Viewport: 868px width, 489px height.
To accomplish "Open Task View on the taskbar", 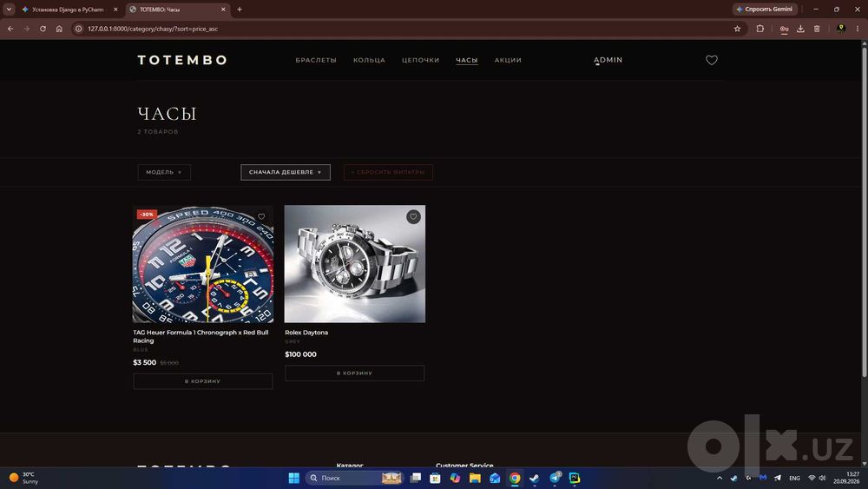I will (x=416, y=478).
